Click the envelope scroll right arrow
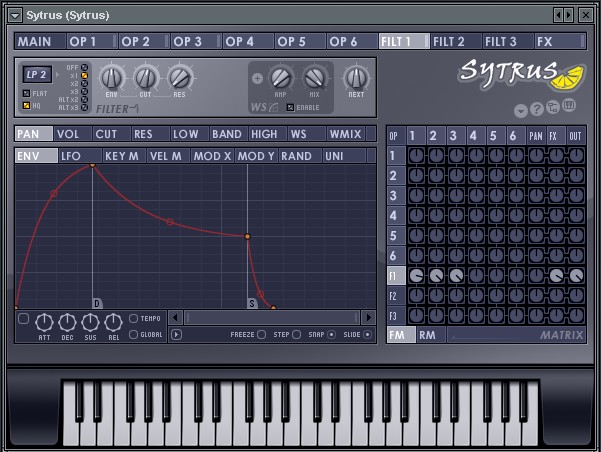Screen dimensions: 601x452 tap(369, 317)
